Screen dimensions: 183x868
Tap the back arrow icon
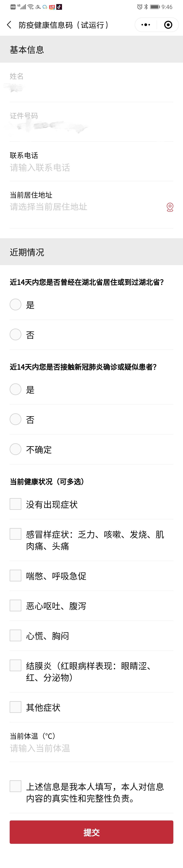(x=9, y=25)
